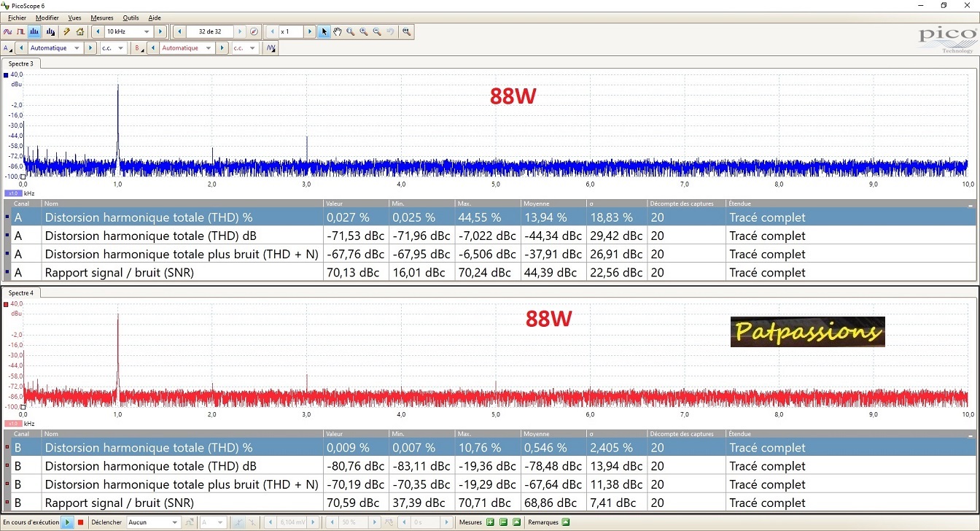The image size is (980, 531).
Task: Click the Home icon in toolbar
Action: [x=80, y=32]
